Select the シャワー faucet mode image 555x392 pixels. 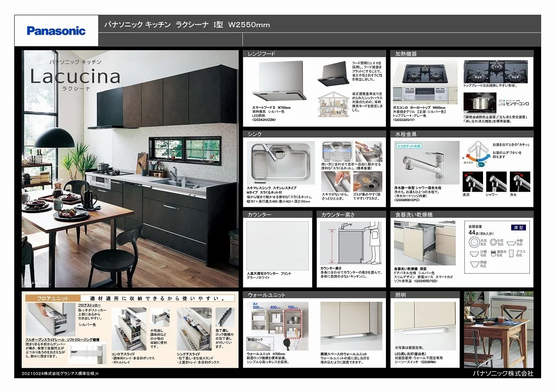[x=496, y=182]
